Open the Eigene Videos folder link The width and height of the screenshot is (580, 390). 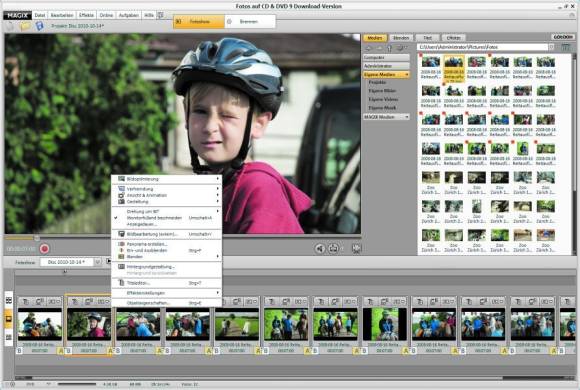383,99
